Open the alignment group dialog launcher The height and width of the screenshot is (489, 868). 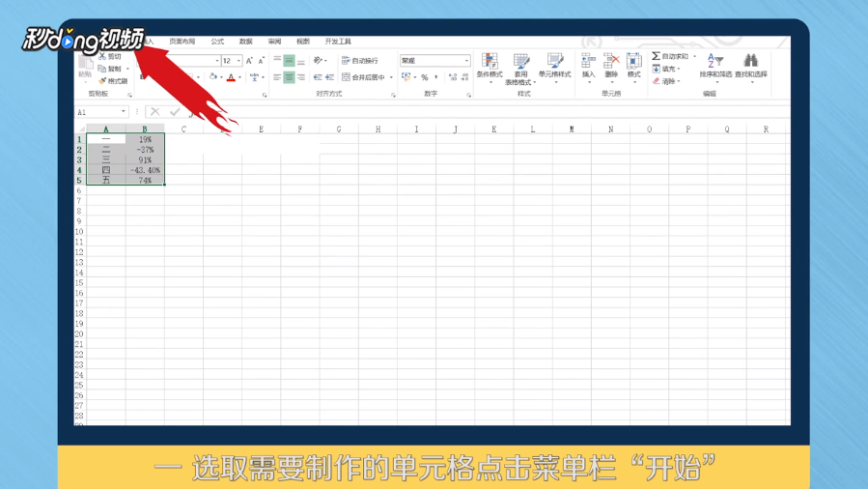click(x=393, y=96)
